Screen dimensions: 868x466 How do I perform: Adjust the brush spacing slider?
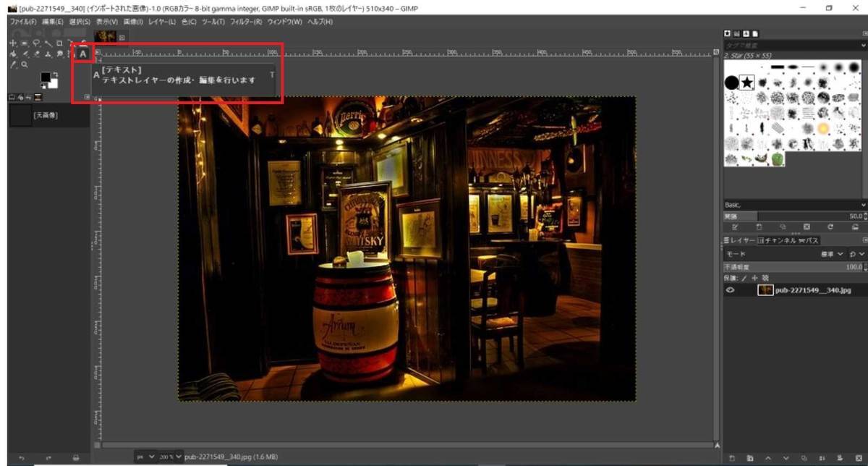794,216
